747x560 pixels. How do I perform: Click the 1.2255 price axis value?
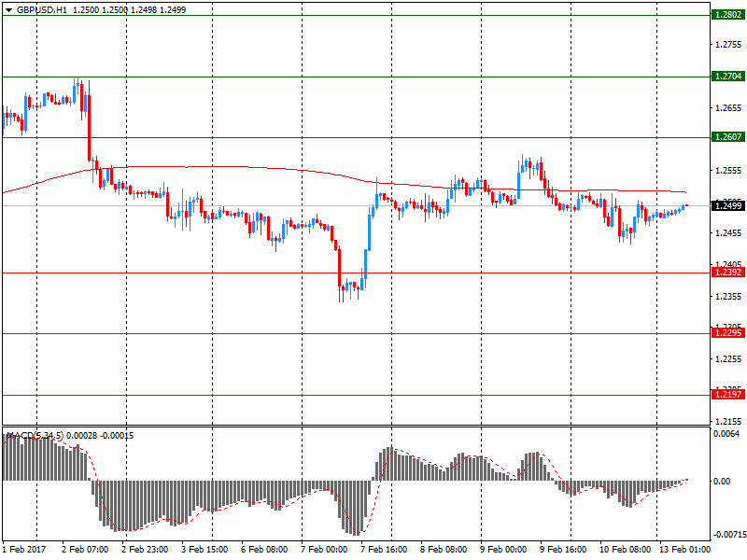pos(728,359)
